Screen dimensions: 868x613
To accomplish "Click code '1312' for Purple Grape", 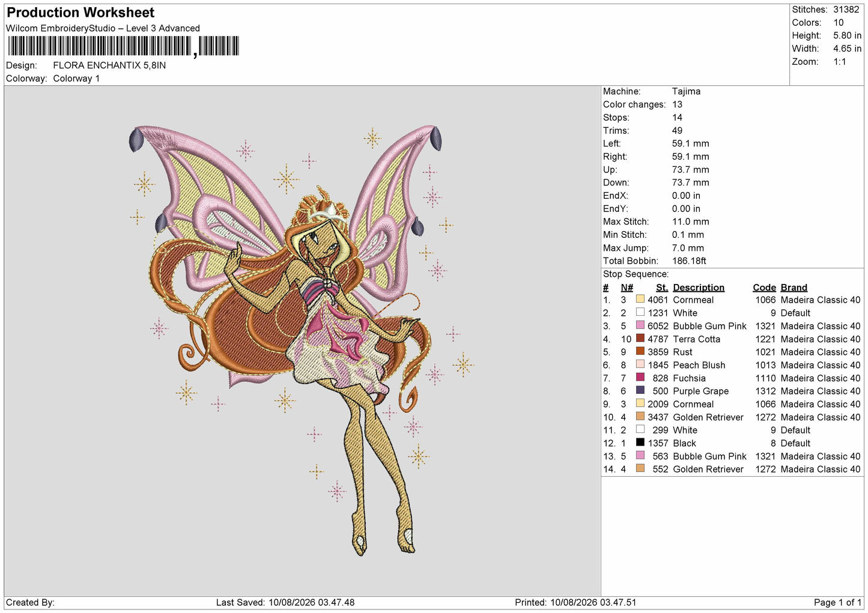I will 765,391.
